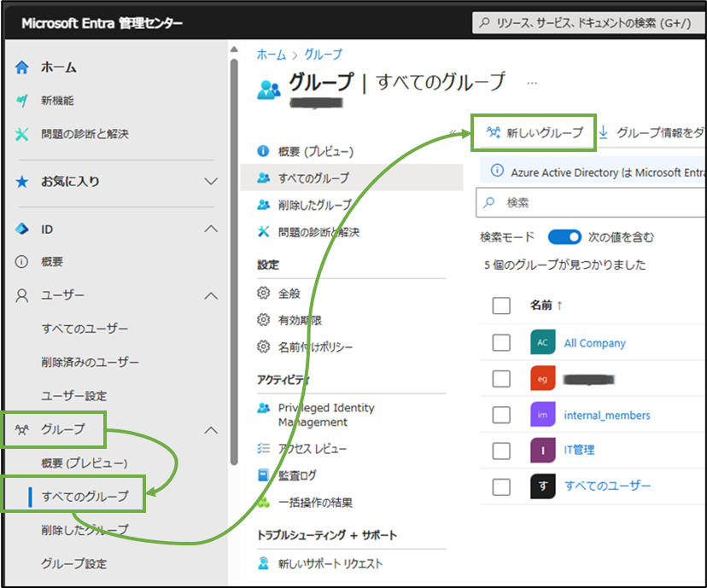Viewport: 707px width, 588px height.
Task: Expand the お気に入り section chevron
Action: pyautogui.click(x=211, y=182)
